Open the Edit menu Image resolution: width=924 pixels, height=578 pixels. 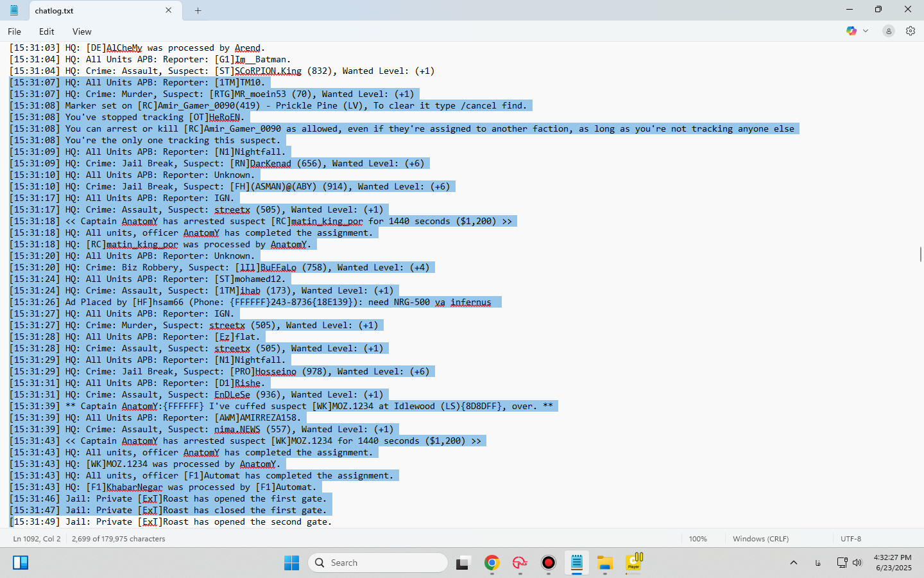point(46,31)
